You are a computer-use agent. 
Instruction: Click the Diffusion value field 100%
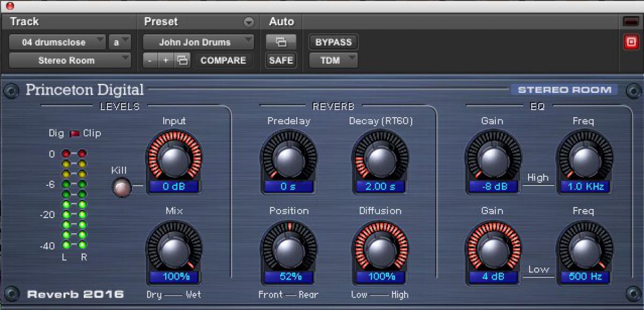[380, 277]
